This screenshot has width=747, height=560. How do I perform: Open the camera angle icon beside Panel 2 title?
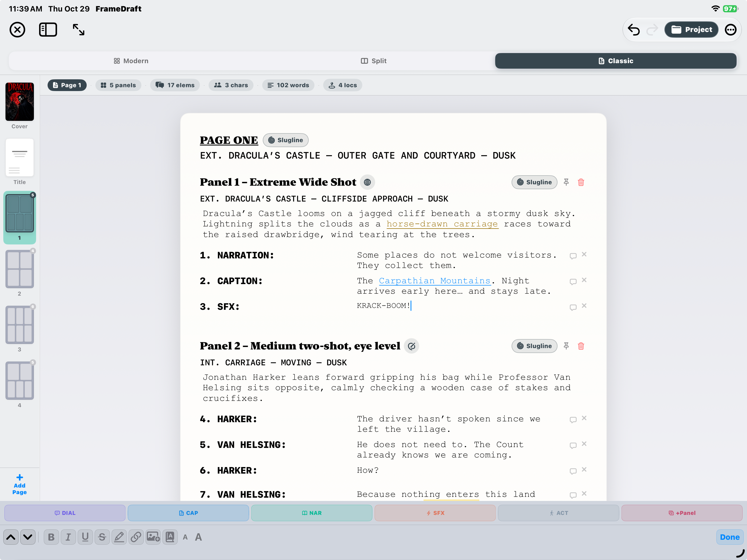coord(412,346)
